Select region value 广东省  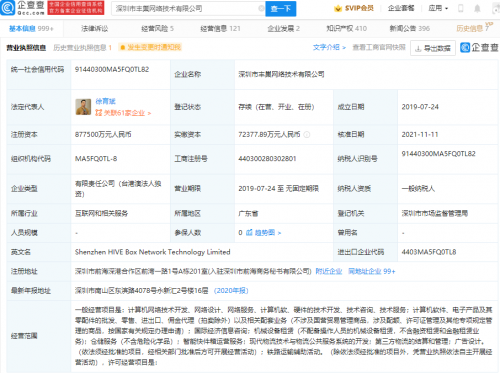pyautogui.click(x=248, y=213)
